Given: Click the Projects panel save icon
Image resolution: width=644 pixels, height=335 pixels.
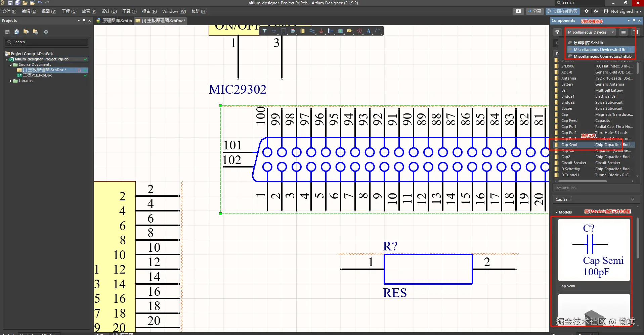Looking at the screenshot, I should click(x=7, y=32).
